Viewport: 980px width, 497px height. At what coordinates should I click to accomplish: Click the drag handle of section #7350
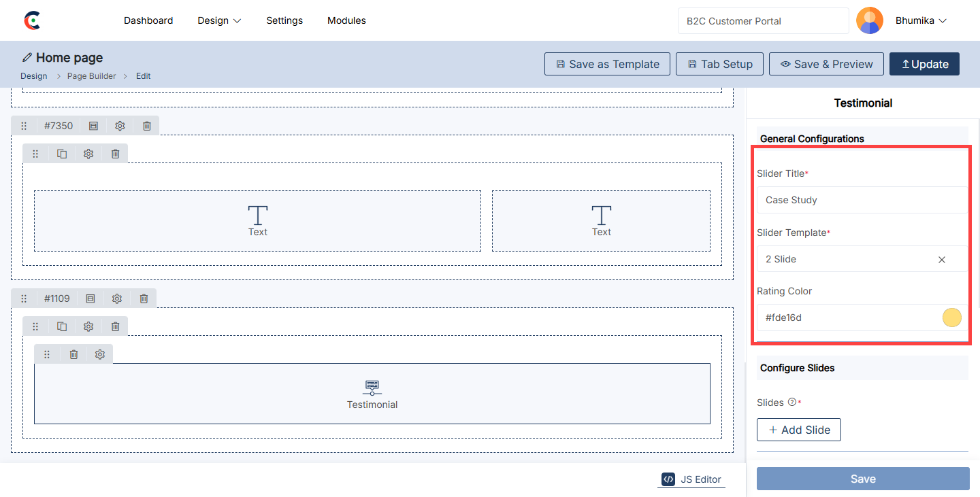[24, 126]
